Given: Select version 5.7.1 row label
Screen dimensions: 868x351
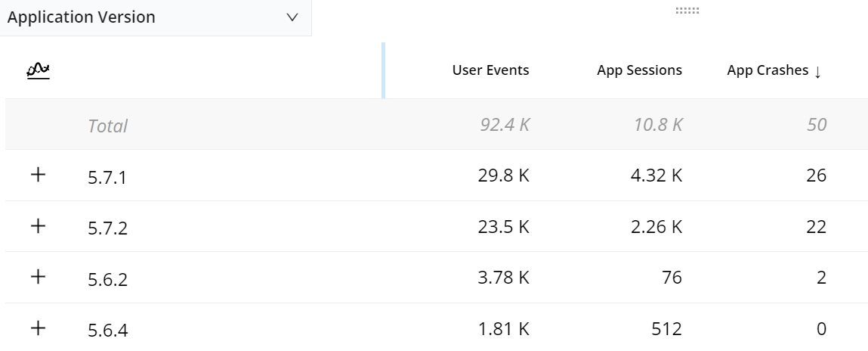Looking at the screenshot, I should click(107, 177).
